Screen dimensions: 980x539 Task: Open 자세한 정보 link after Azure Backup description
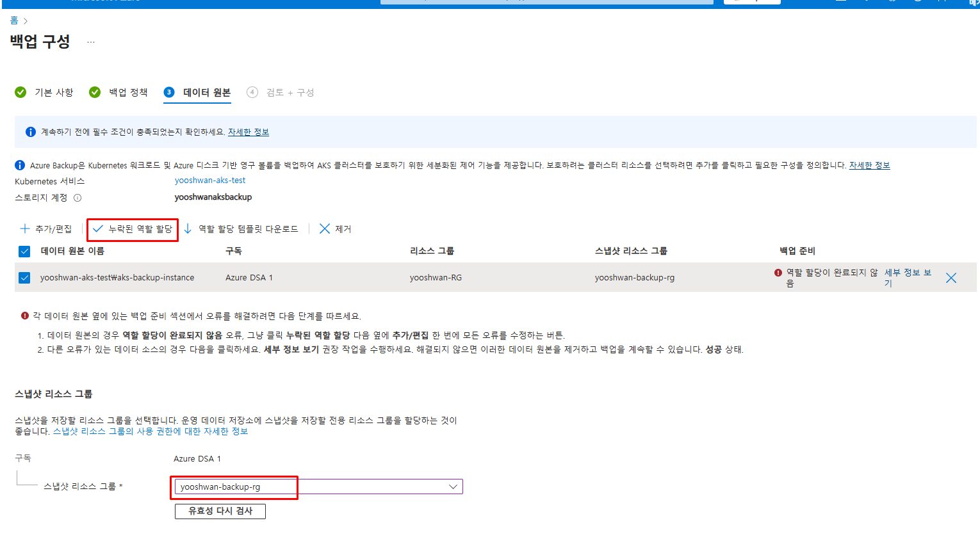869,165
